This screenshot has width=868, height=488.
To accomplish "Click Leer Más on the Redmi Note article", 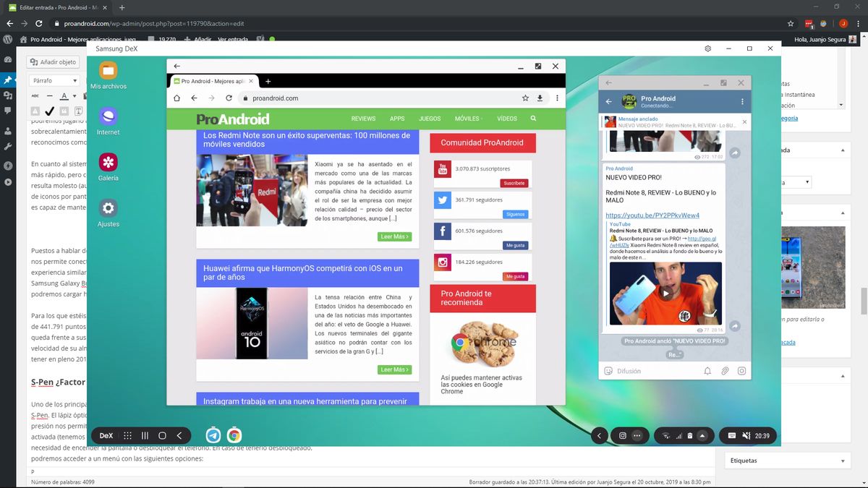I will coord(395,236).
